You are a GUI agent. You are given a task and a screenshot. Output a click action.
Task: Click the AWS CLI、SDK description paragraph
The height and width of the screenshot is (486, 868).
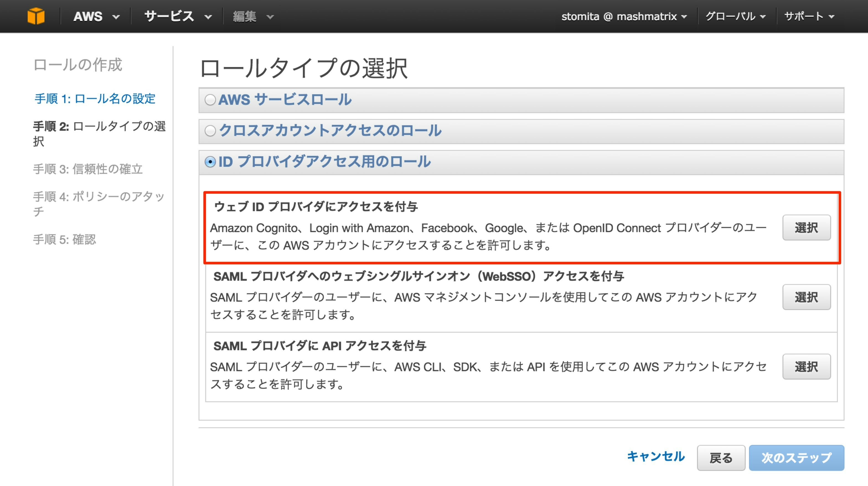pyautogui.click(x=488, y=376)
